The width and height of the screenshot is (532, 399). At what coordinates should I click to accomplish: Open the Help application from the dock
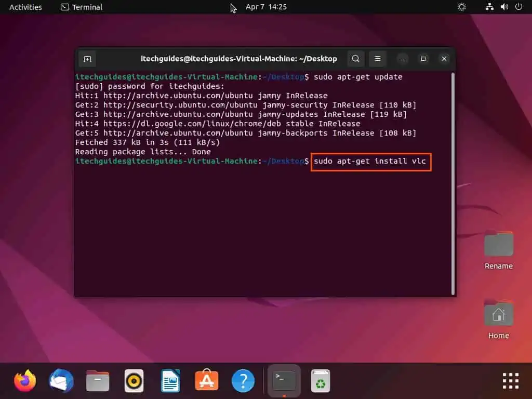(x=243, y=381)
